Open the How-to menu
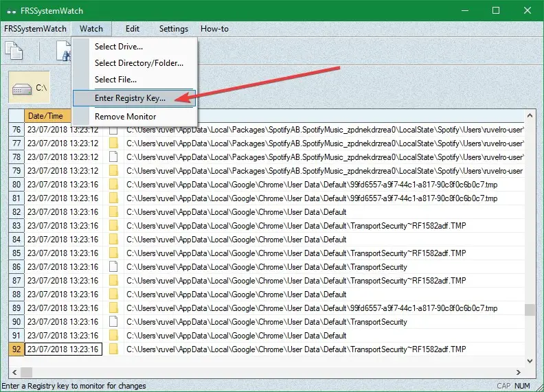Image resolution: width=544 pixels, height=392 pixels. pyautogui.click(x=214, y=29)
